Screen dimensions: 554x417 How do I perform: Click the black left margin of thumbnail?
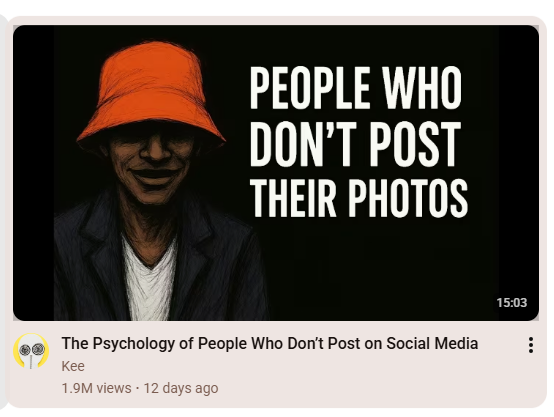click(x=34, y=173)
